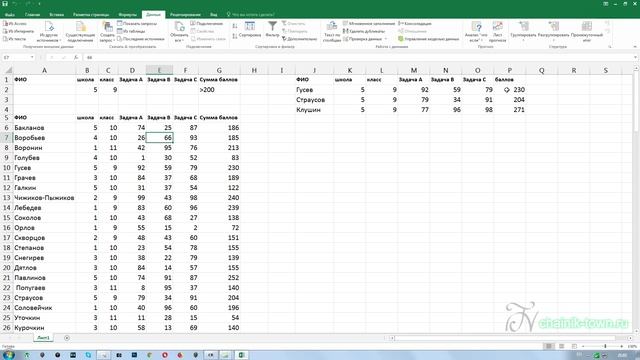
Task: Toggle the Filter funnel button
Action: pos(272,29)
